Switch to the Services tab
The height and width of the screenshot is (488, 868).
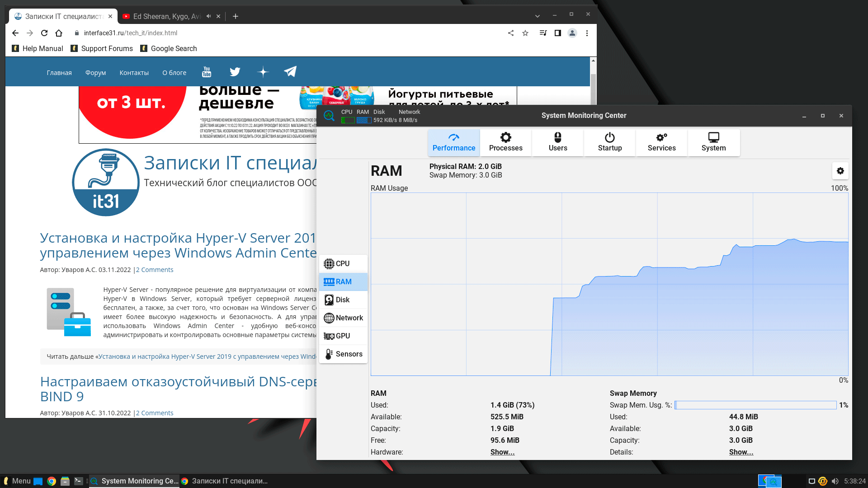pos(661,142)
